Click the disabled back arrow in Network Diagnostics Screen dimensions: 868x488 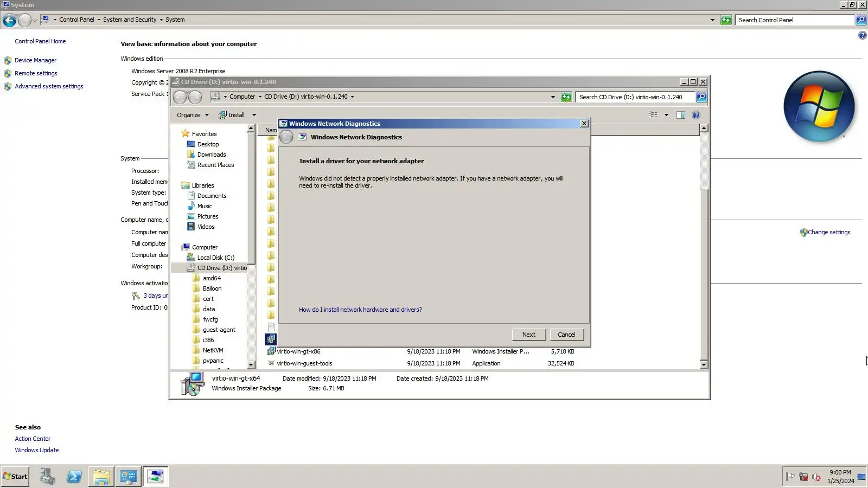click(286, 137)
